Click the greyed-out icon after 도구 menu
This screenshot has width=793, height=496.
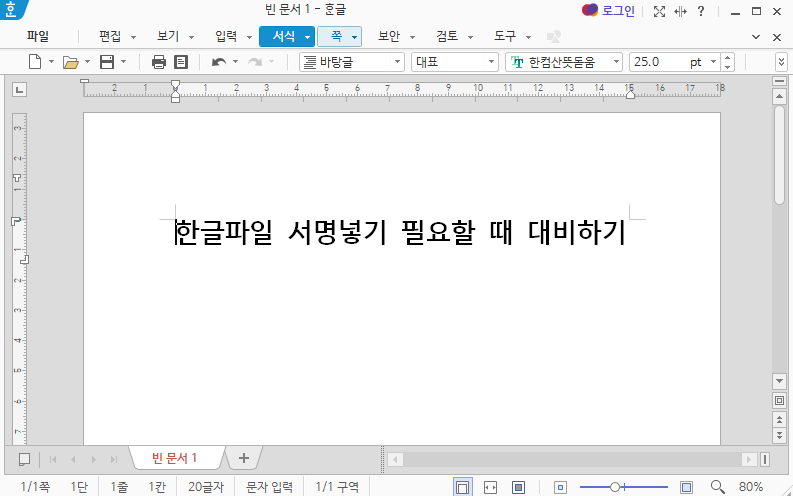[x=554, y=36]
